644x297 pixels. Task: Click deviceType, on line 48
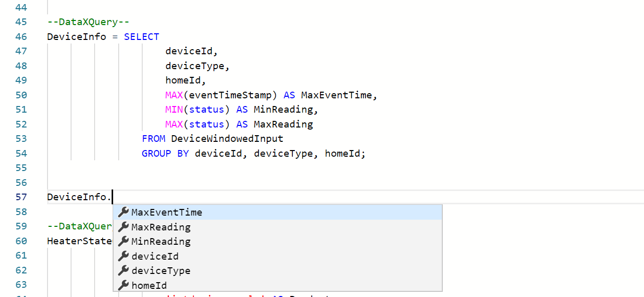click(x=198, y=66)
